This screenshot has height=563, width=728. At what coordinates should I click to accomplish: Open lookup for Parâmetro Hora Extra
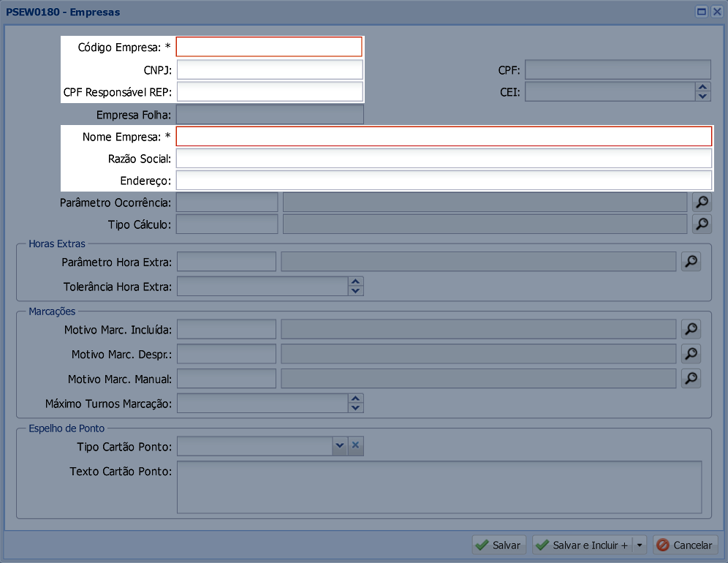(691, 262)
